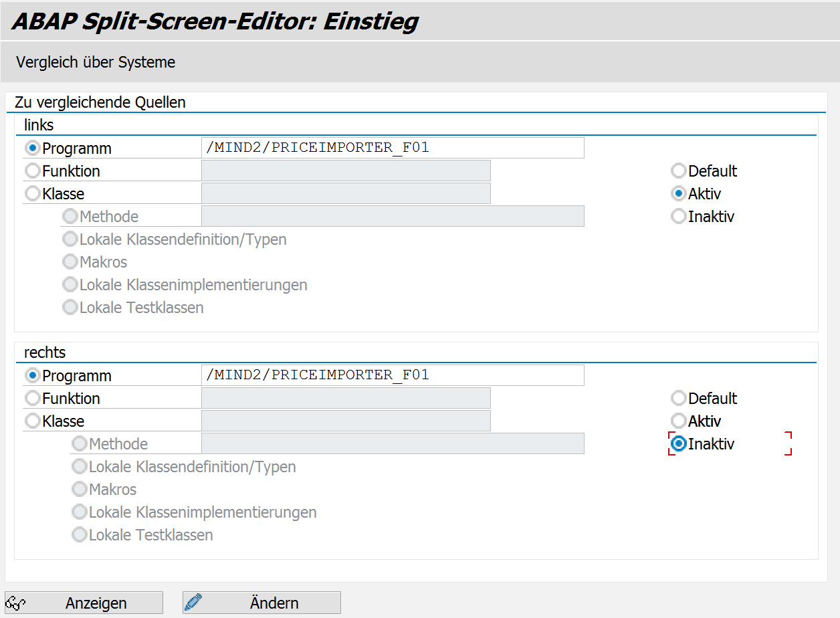This screenshot has width=840, height=618.
Task: Select Methode radio under rechts Klasse
Action: (80, 443)
